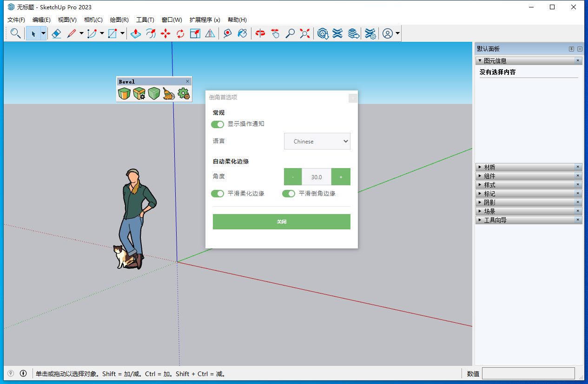Click the first Bevel cube icon
The image size is (588, 384).
pyautogui.click(x=124, y=94)
